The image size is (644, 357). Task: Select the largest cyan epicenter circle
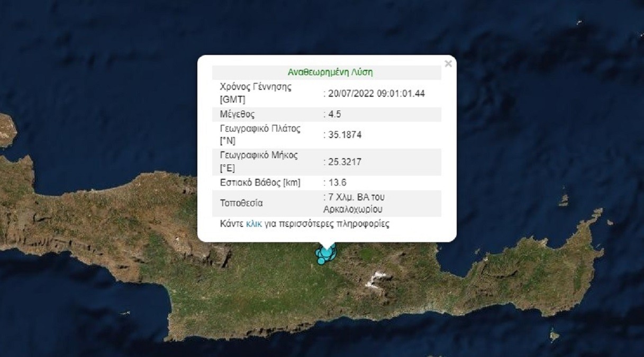(326, 252)
